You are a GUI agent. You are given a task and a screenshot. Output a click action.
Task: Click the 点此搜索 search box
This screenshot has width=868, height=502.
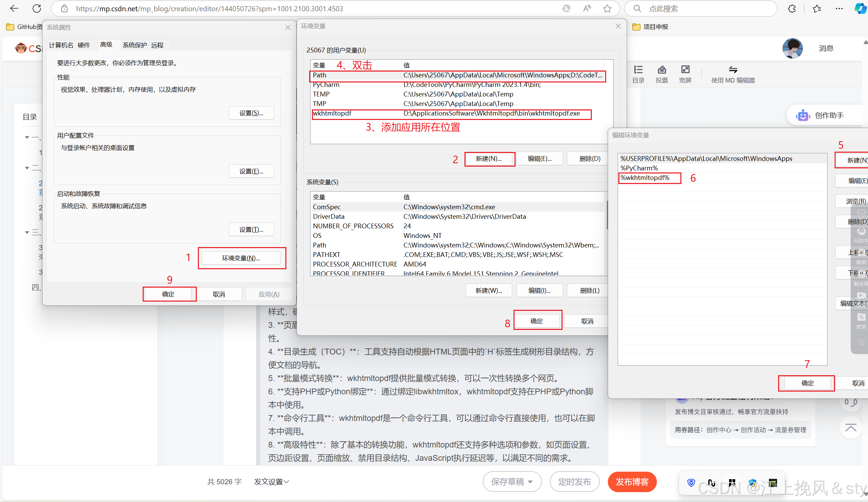coord(700,9)
